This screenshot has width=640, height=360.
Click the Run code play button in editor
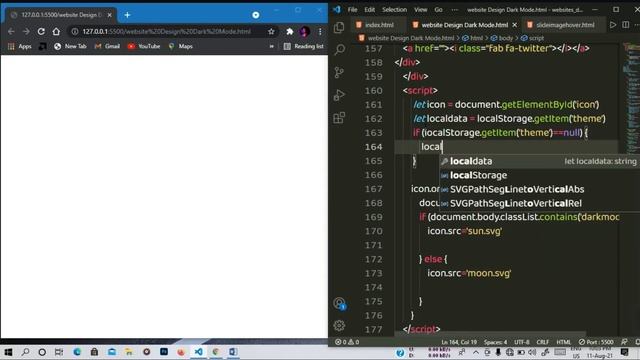coord(613,25)
